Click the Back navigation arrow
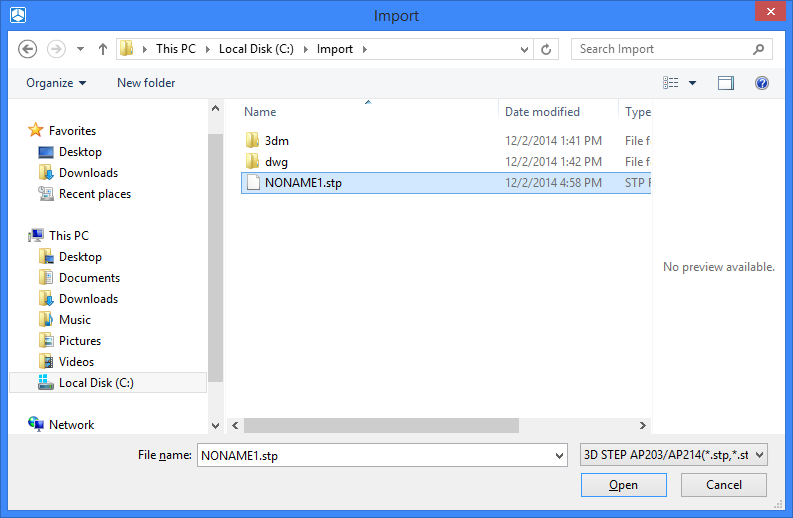The width and height of the screenshot is (793, 518). click(x=28, y=49)
